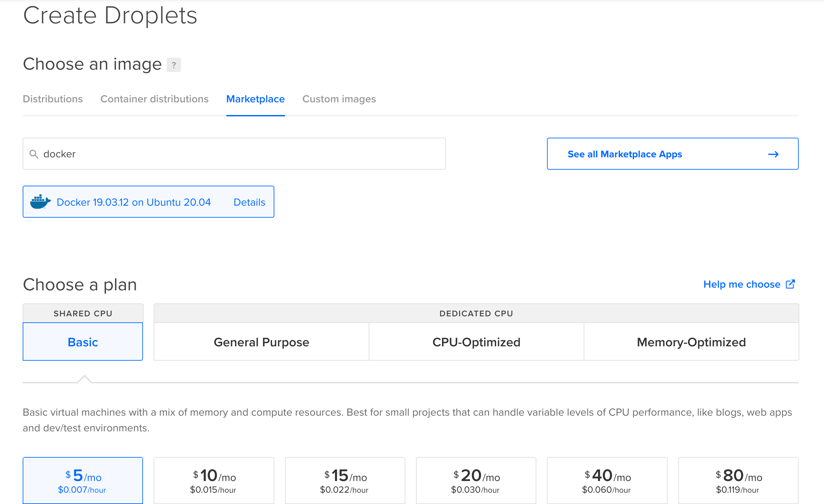The height and width of the screenshot is (504, 824).
Task: Select the Memory-Optimized plan category
Action: click(691, 341)
